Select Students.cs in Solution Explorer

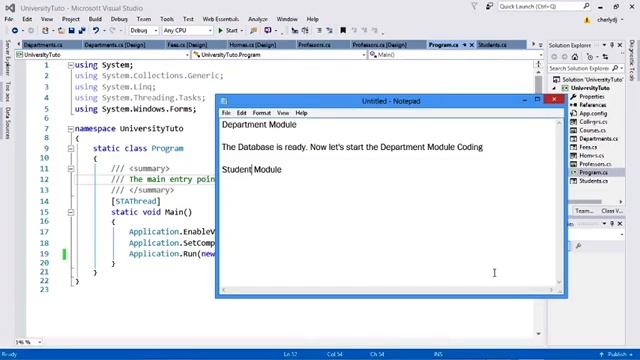pos(593,181)
